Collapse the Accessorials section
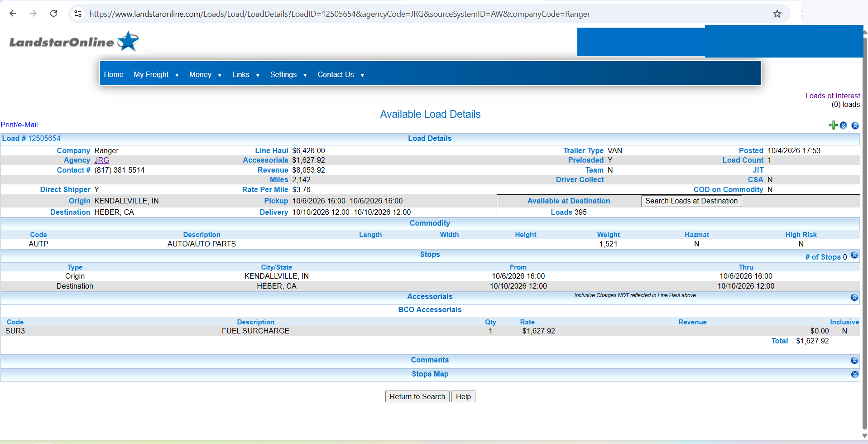 point(854,298)
